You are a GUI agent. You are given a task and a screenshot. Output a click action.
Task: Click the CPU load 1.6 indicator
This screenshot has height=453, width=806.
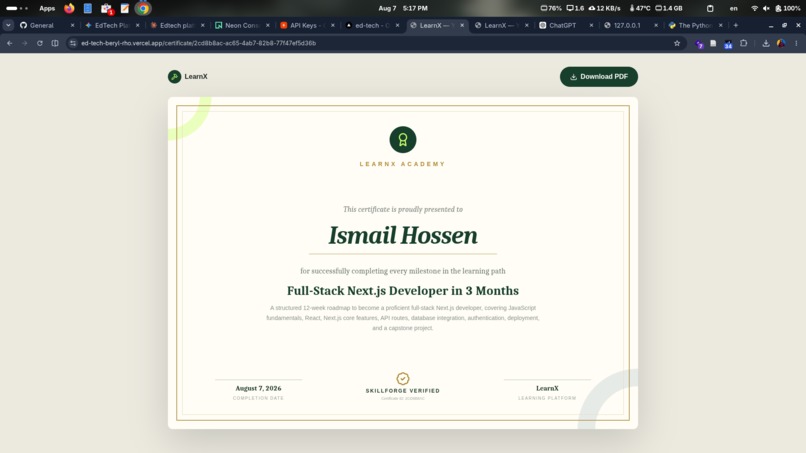[x=575, y=8]
